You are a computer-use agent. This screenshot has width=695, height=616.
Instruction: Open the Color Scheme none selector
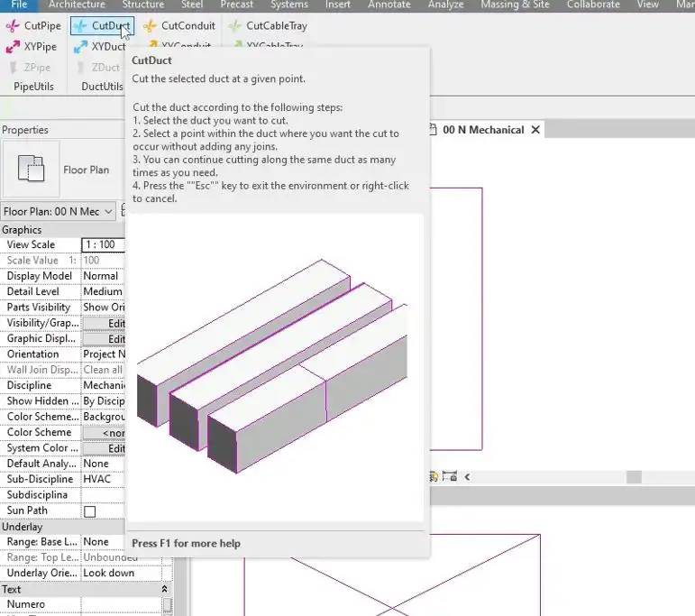point(105,432)
